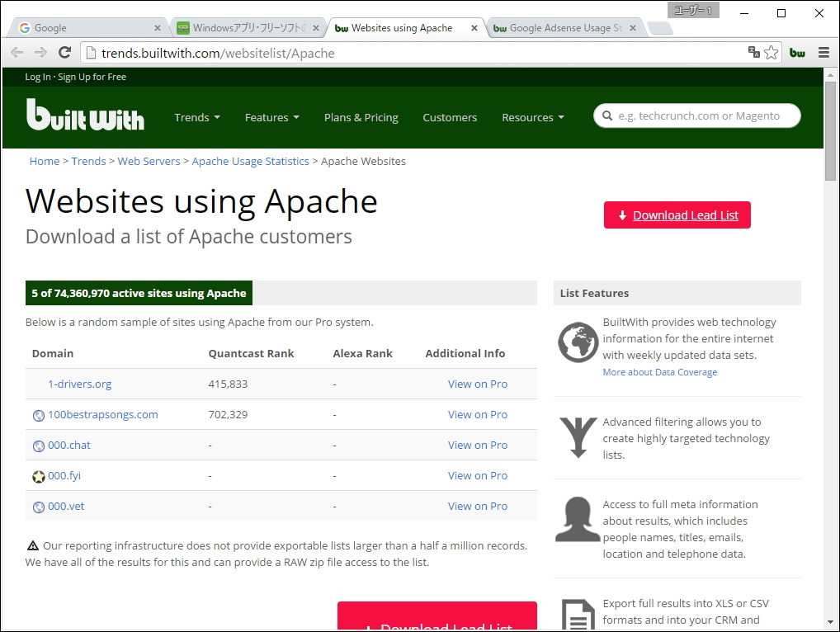Open the Features dropdown menu
The height and width of the screenshot is (632, 840).
tap(271, 117)
